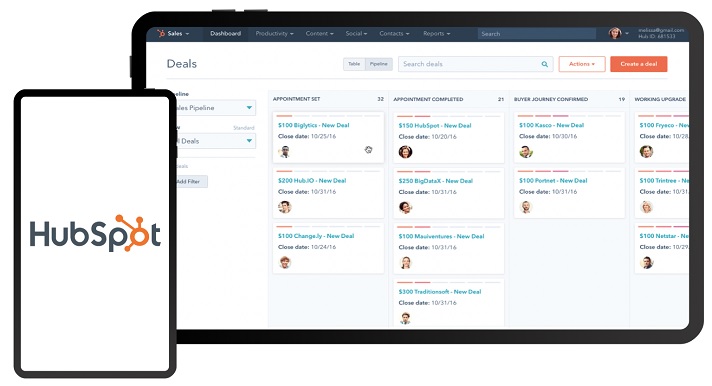Click the 21 deal count in Appointment Completed

501,99
